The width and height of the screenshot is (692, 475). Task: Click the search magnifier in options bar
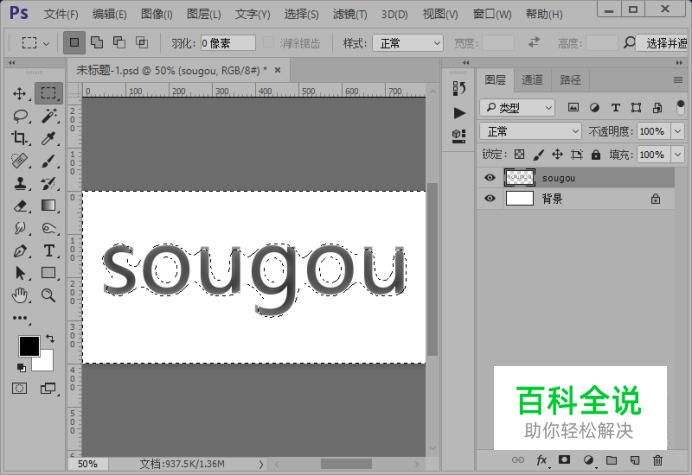pos(629,43)
